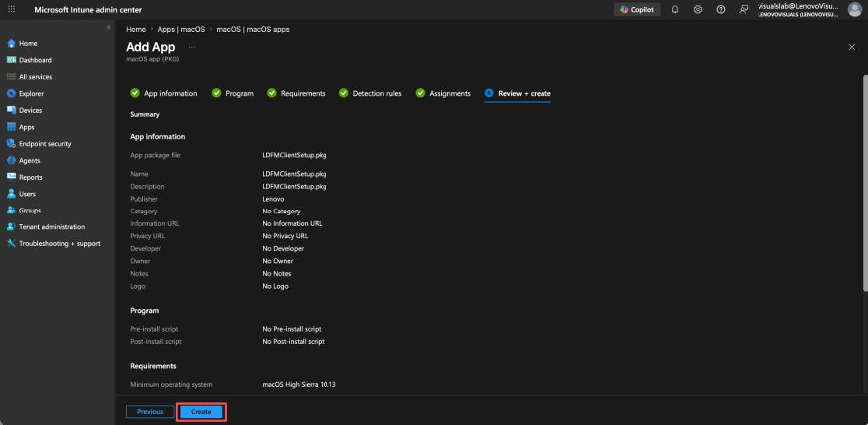This screenshot has width=868, height=425.
Task: Click the Previous button
Action: (150, 412)
